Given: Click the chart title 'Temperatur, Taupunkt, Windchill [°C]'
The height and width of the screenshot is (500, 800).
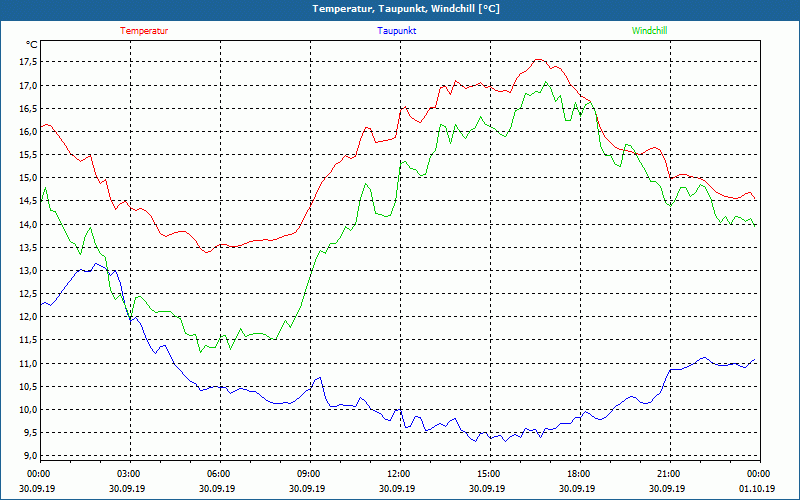Looking at the screenshot, I should coord(406,9).
